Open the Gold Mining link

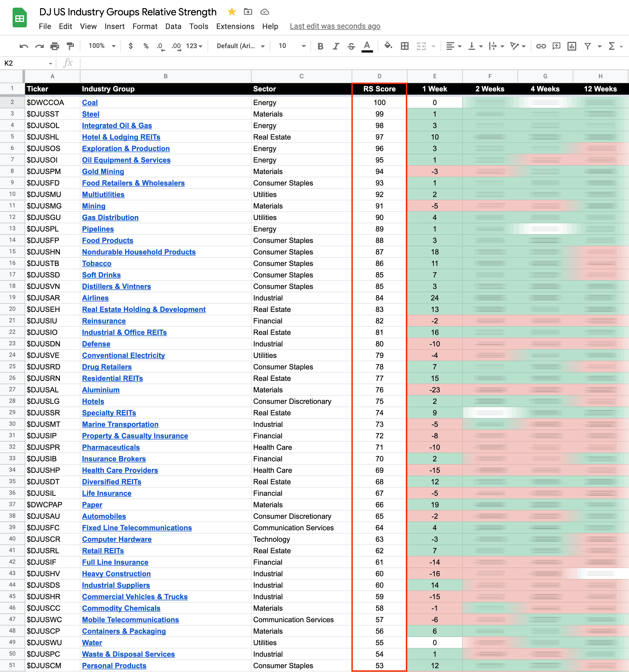[103, 171]
